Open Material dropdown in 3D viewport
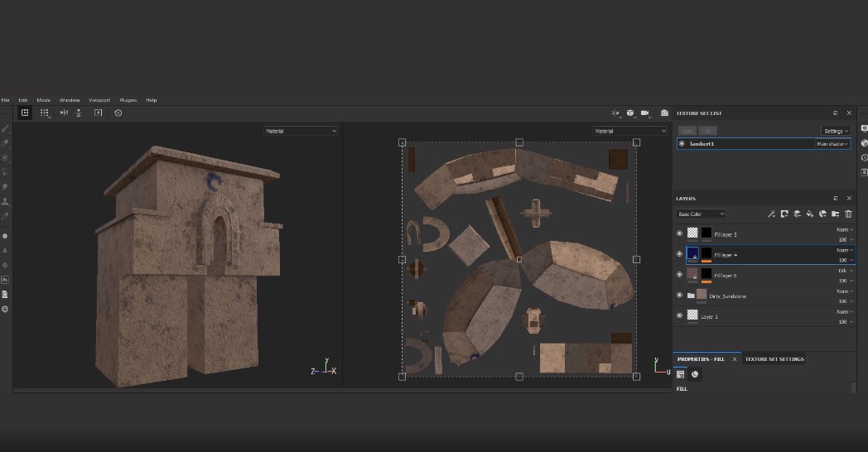The image size is (868, 452). [x=301, y=131]
